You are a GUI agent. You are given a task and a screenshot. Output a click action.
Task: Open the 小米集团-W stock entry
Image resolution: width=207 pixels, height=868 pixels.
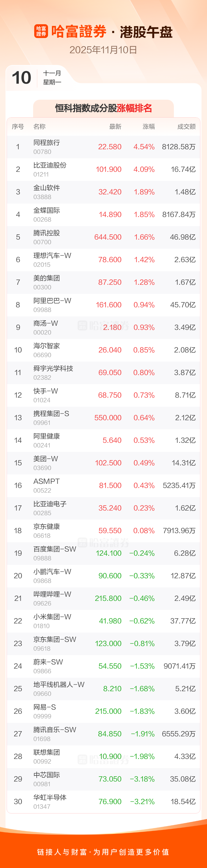(52, 617)
